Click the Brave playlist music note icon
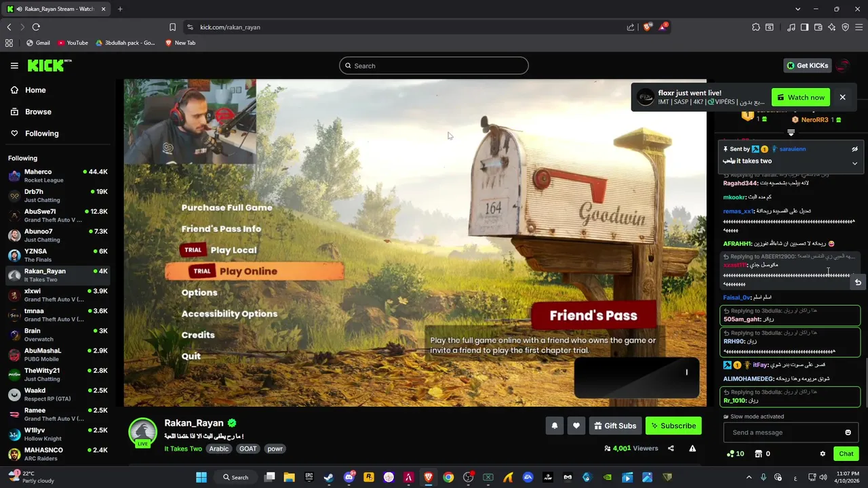The width and height of the screenshot is (868, 488). coord(791,27)
